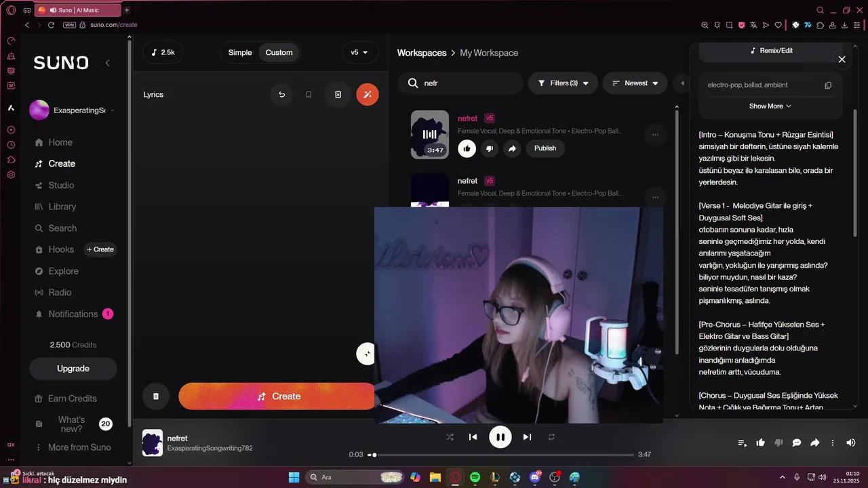This screenshot has height=488, width=868.
Task: Toggle repeat playback
Action: tap(551, 437)
